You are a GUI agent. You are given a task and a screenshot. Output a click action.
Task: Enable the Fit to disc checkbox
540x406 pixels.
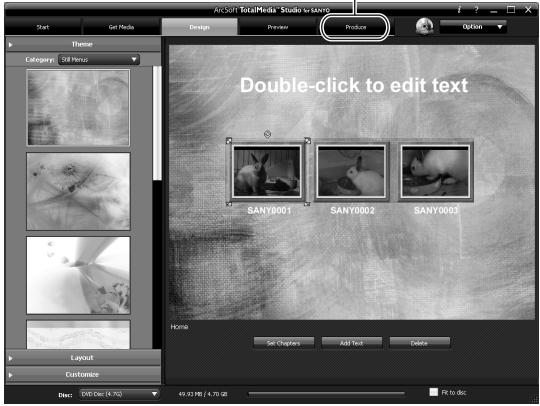pyautogui.click(x=434, y=392)
